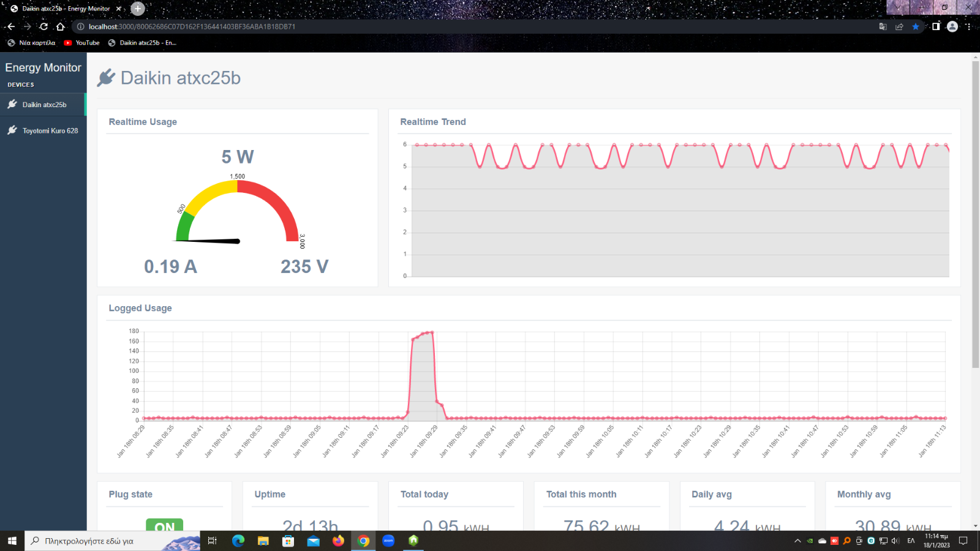Screen dimensions: 980x551
Task: Click the Total this month card title
Action: pyautogui.click(x=581, y=494)
